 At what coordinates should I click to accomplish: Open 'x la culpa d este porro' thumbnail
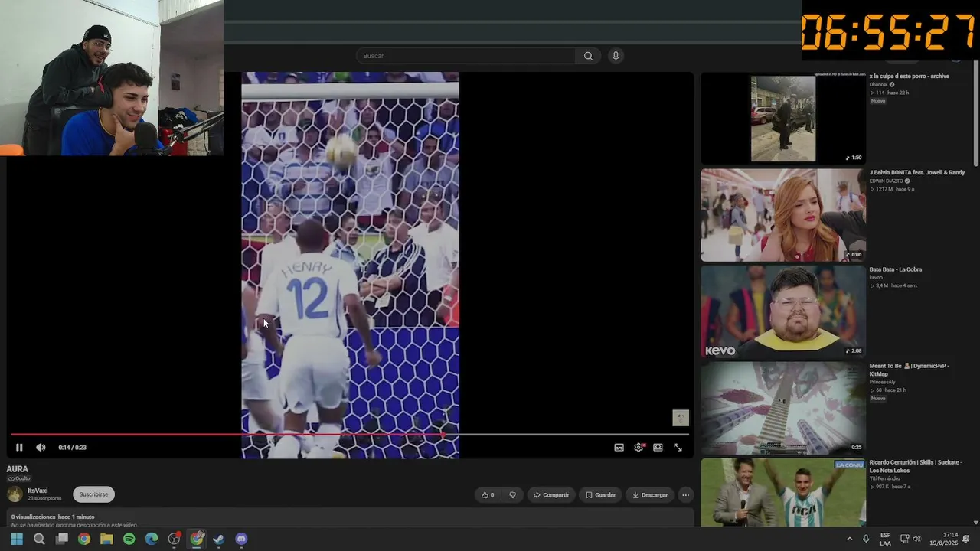(x=783, y=119)
